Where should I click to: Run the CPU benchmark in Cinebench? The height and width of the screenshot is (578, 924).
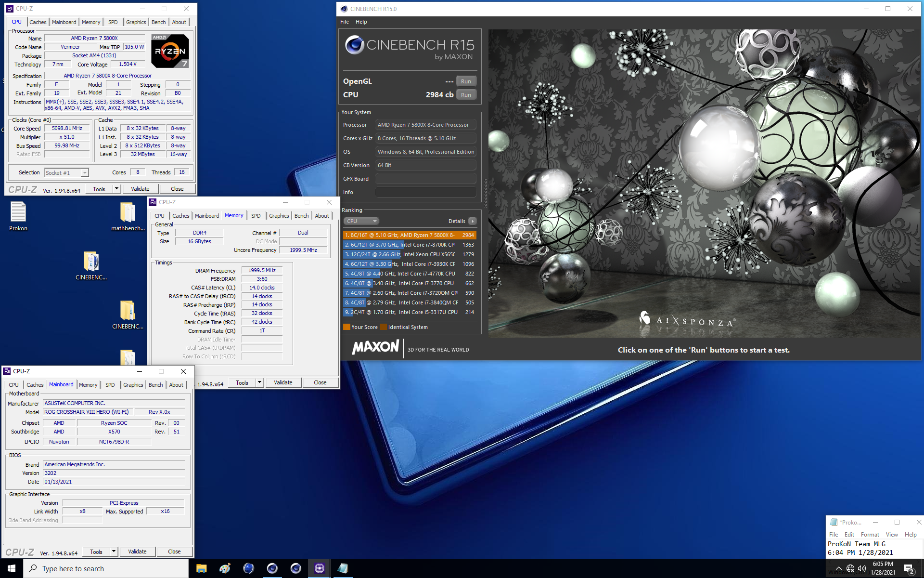pos(466,95)
